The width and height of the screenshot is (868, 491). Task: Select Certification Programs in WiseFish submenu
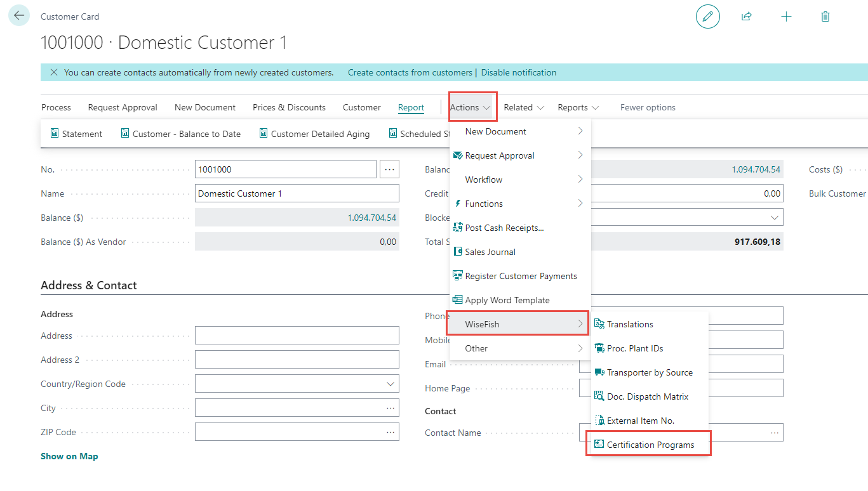(650, 445)
